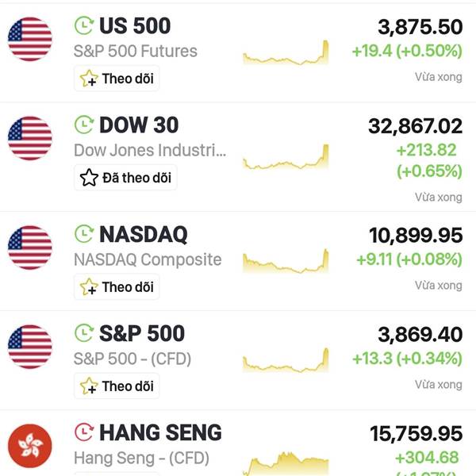Tap the US flag icon beside NASDAQ
This screenshot has width=476, height=476.
[30, 248]
